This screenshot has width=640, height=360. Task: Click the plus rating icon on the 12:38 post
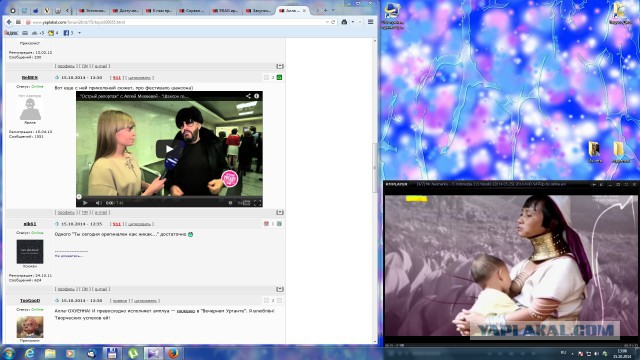tap(280, 300)
